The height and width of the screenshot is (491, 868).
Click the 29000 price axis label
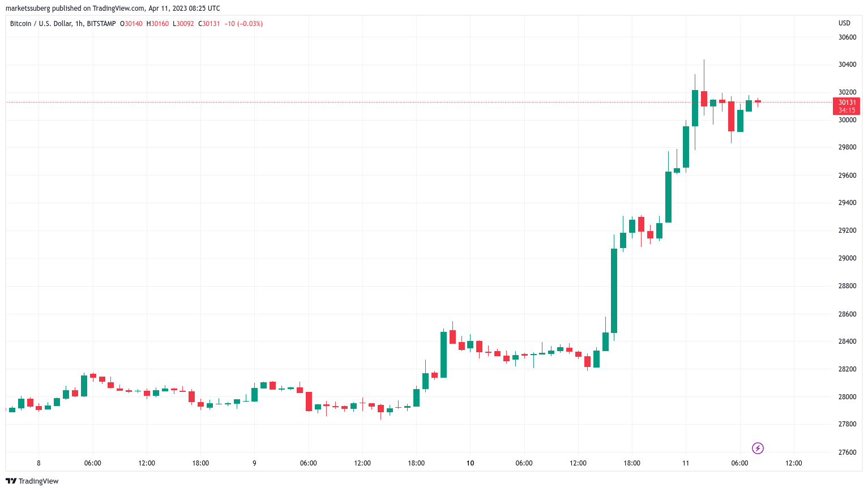coord(847,258)
